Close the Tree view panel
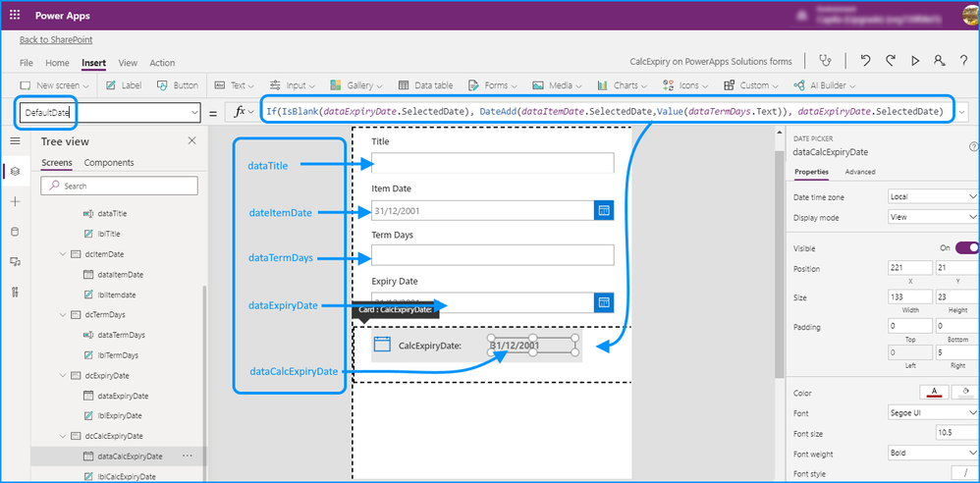980x483 pixels. pos(191,141)
